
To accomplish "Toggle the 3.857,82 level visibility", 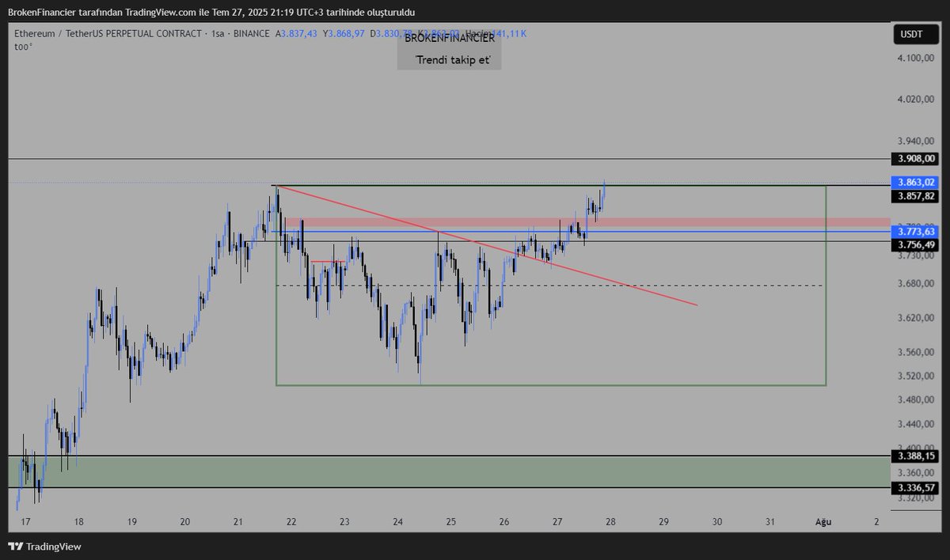I will pyautogui.click(x=914, y=197).
